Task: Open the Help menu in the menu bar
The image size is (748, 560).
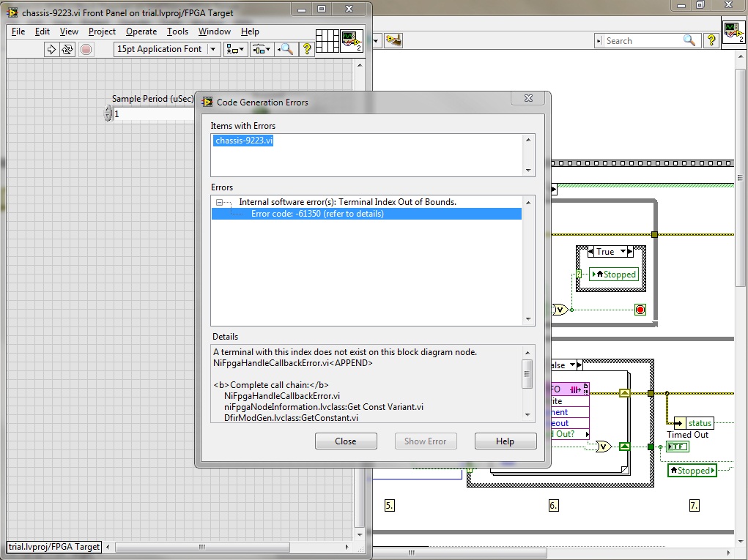Action: point(250,31)
